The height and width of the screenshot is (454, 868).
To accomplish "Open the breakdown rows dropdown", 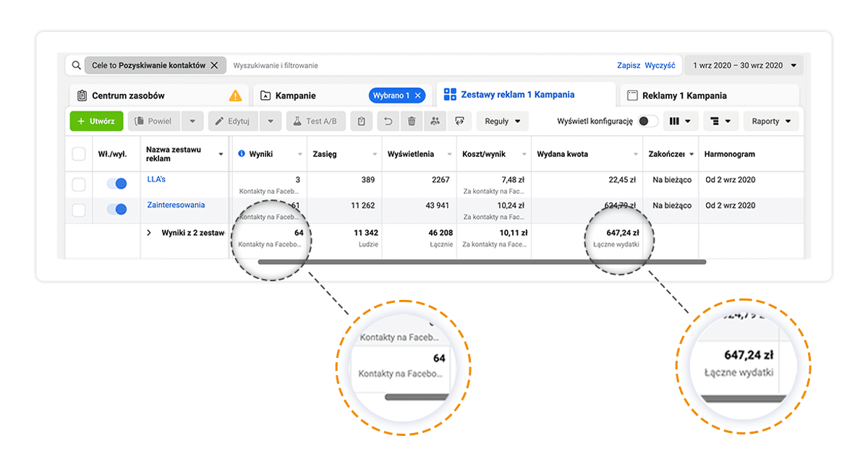I will pyautogui.click(x=720, y=121).
